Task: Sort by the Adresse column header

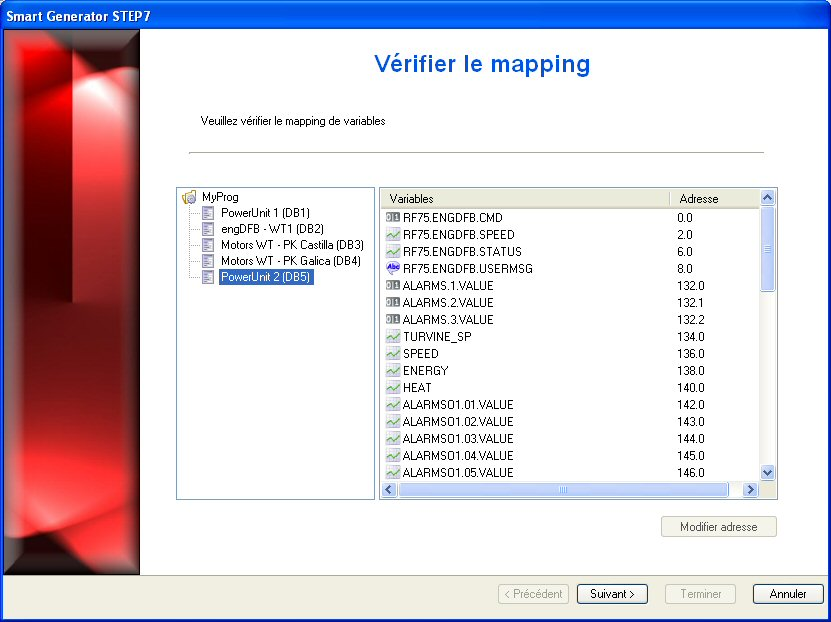Action: [x=714, y=199]
